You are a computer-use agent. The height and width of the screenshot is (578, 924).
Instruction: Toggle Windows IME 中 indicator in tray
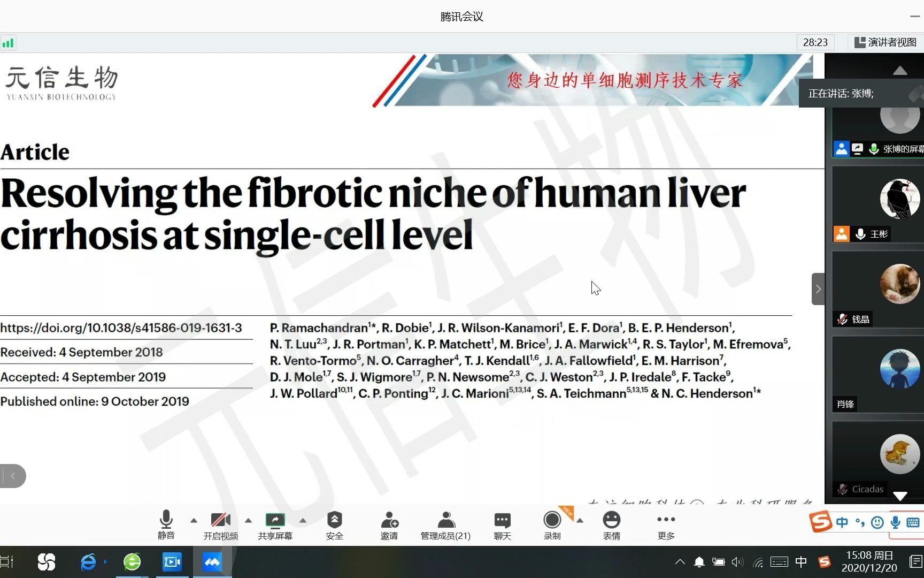[801, 562]
